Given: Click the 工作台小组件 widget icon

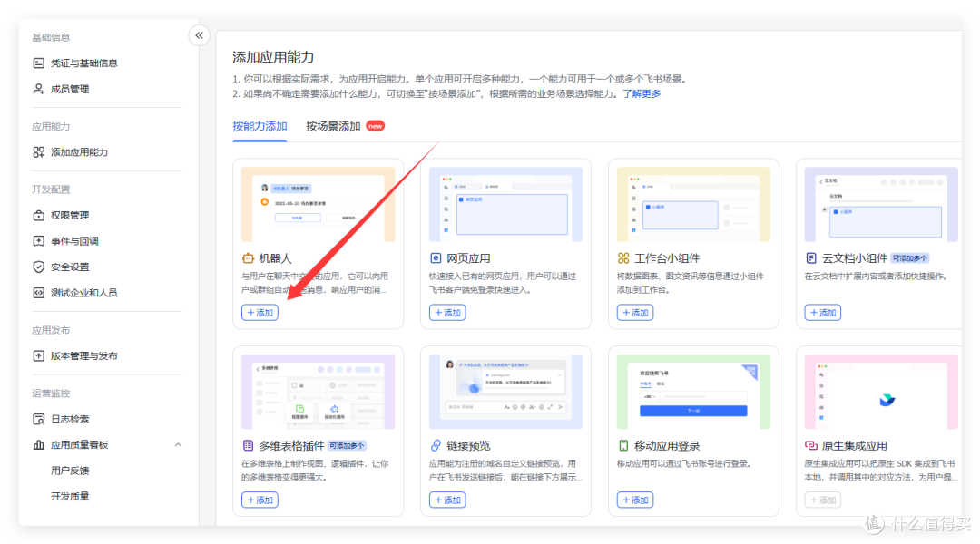Looking at the screenshot, I should 623,258.
